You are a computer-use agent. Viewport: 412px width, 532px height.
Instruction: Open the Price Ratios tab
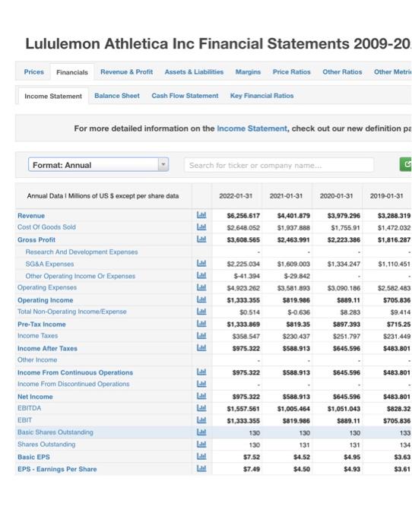coord(292,72)
